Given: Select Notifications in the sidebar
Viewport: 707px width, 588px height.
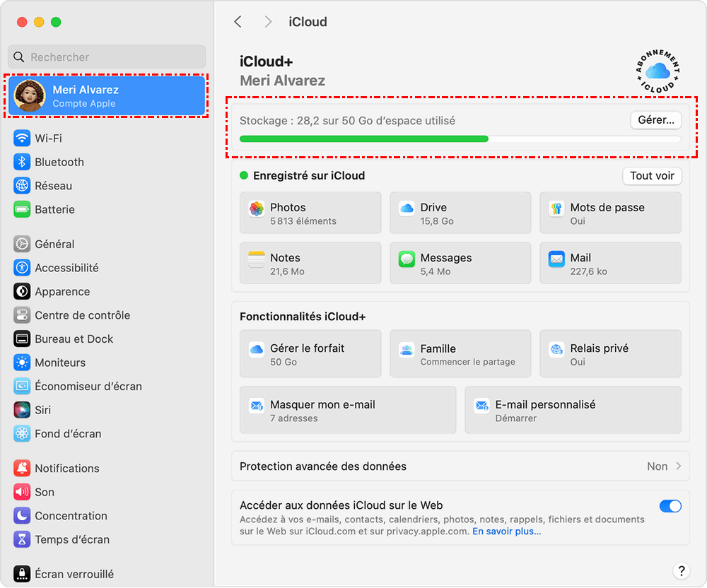Looking at the screenshot, I should click(66, 469).
